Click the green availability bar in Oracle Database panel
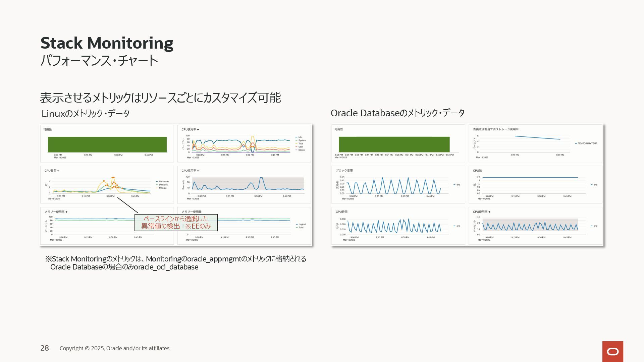 [394, 144]
